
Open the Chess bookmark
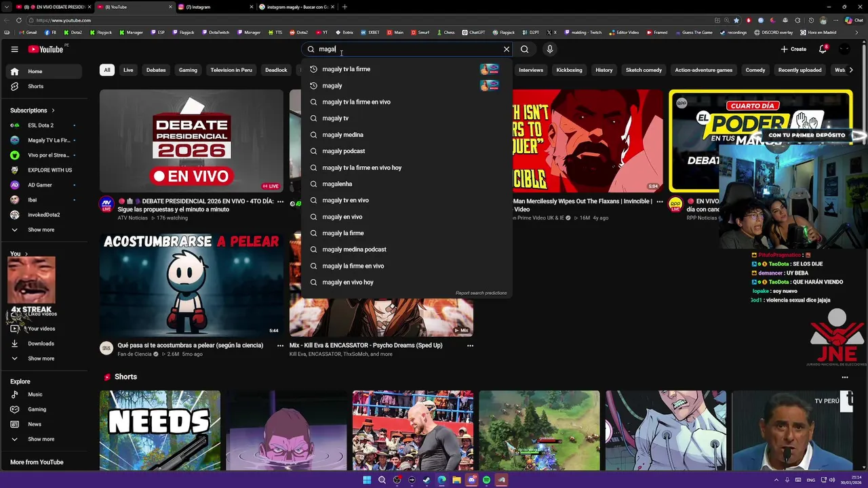(445, 32)
